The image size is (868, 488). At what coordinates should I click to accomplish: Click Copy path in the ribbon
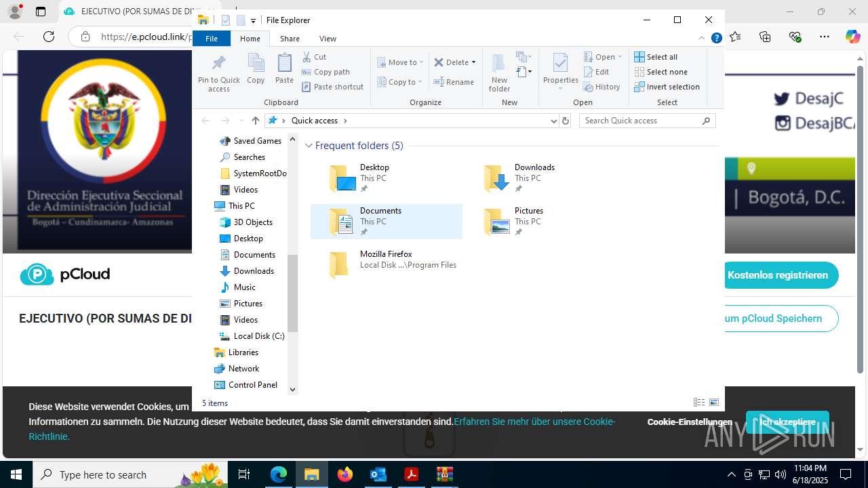(325, 72)
